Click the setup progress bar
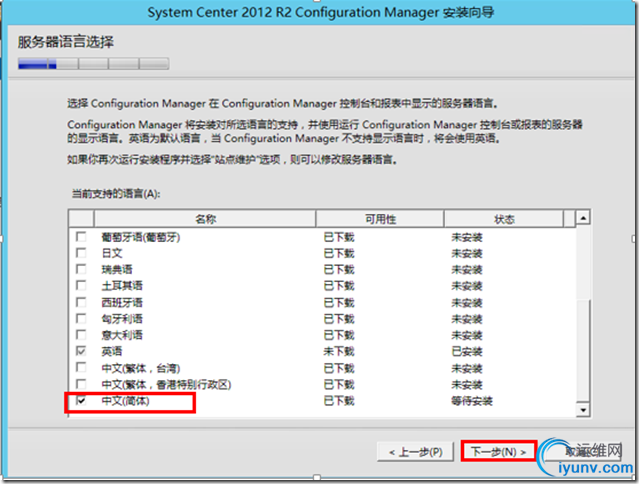 (93, 64)
